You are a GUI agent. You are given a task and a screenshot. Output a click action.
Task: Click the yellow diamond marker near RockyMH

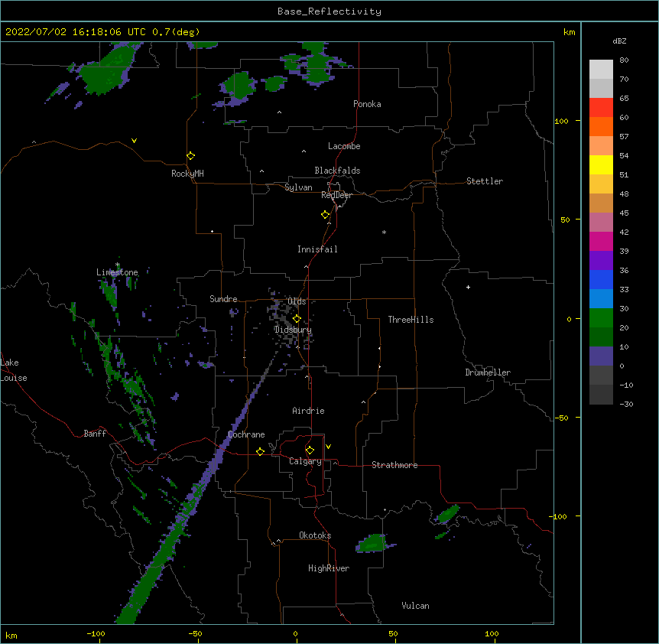tap(191, 156)
